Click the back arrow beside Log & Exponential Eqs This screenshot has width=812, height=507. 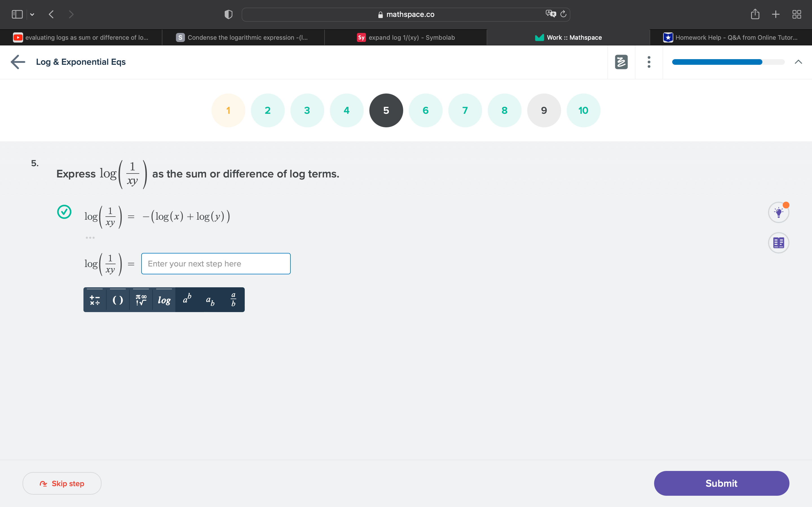pyautogui.click(x=18, y=62)
